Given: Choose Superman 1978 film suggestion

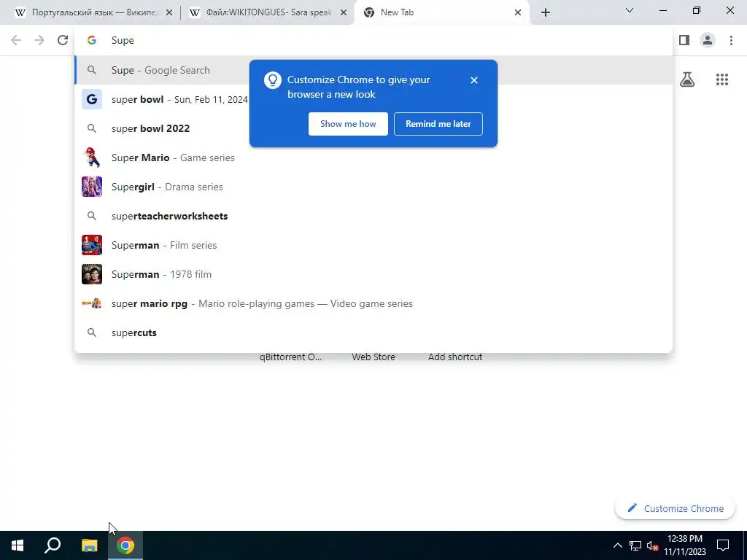Looking at the screenshot, I should (x=373, y=274).
